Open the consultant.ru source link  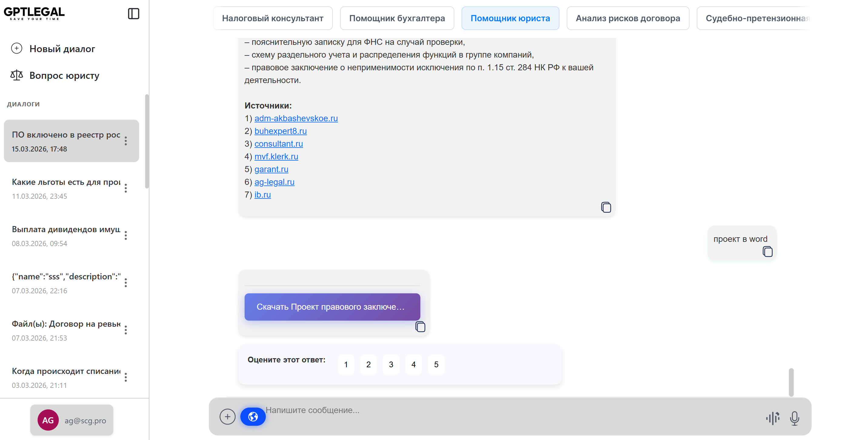coord(278,144)
